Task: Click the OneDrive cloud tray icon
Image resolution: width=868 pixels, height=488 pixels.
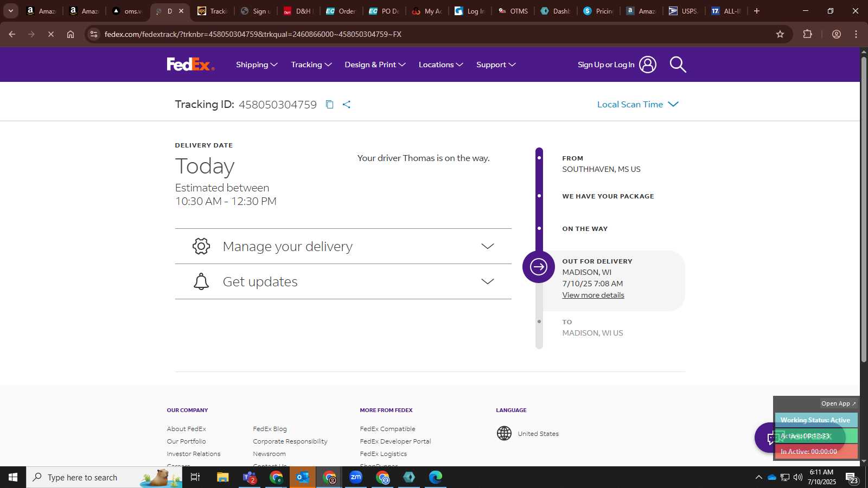Action: pyautogui.click(x=771, y=477)
